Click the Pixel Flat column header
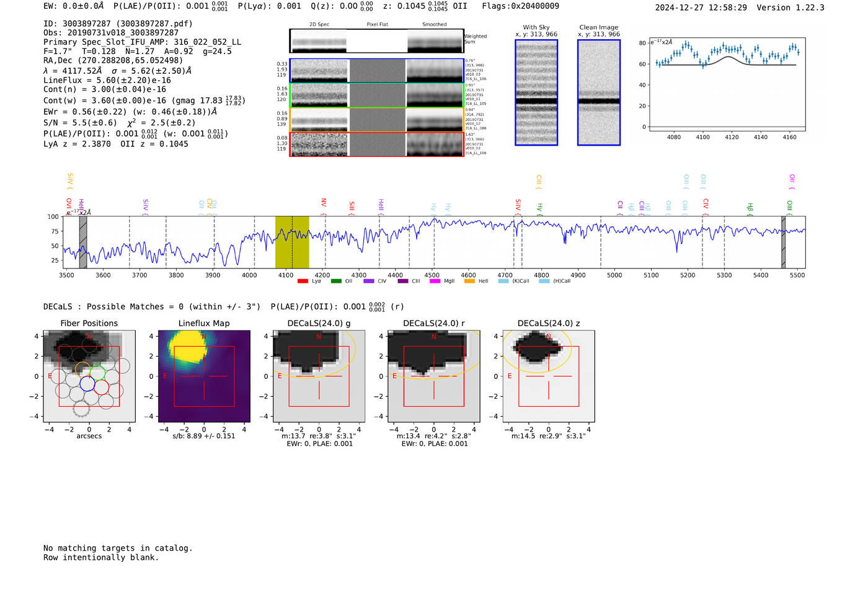 [x=377, y=25]
